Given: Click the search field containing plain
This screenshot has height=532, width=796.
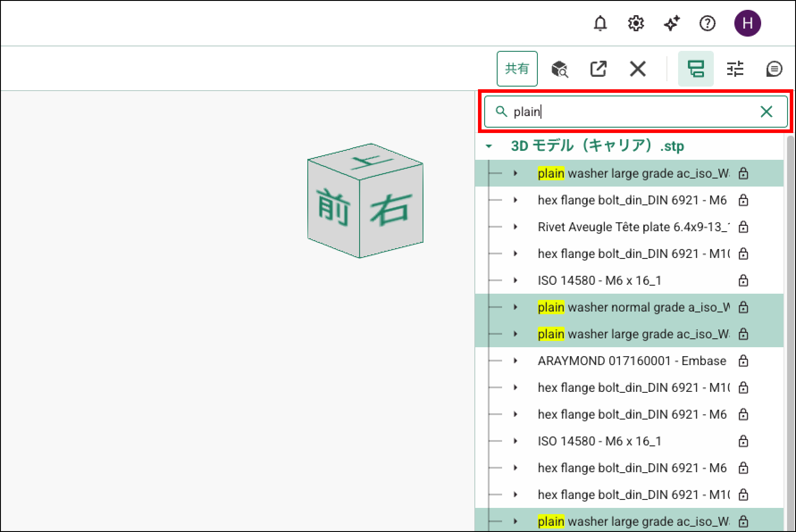Looking at the screenshot, I should click(x=625, y=112).
